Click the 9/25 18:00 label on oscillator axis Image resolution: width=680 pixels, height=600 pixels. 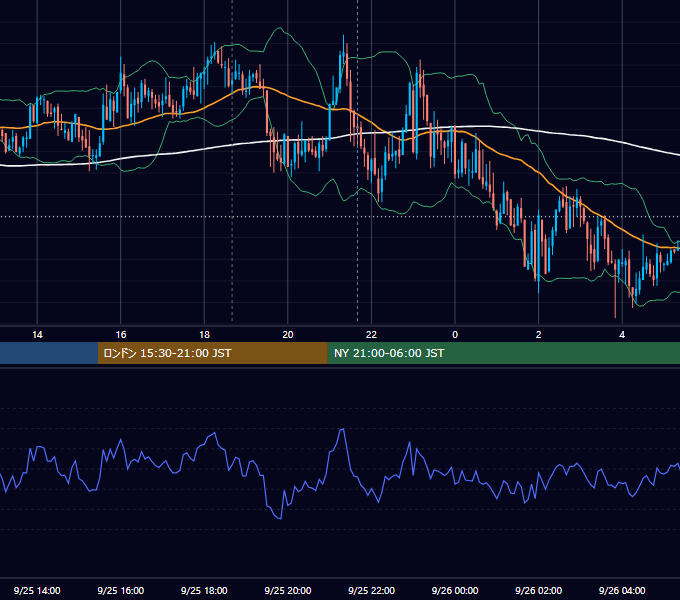point(204,590)
